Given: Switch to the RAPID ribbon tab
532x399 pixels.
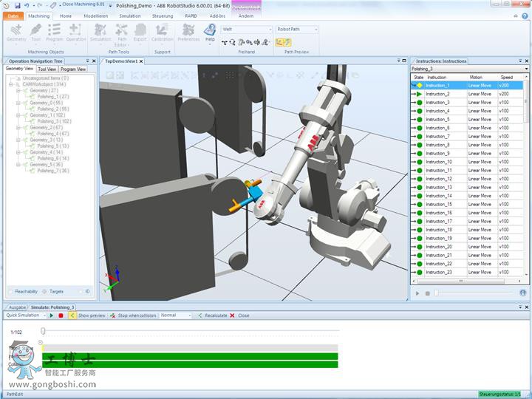Looking at the screenshot, I should (x=191, y=16).
